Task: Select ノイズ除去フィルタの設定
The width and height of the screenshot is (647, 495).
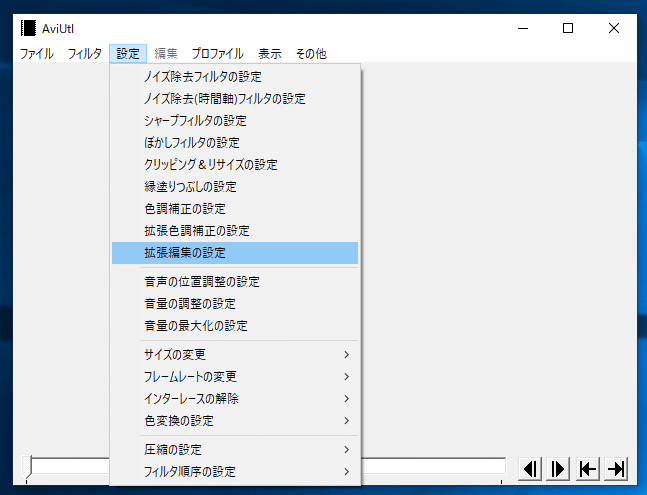Action: point(235,77)
